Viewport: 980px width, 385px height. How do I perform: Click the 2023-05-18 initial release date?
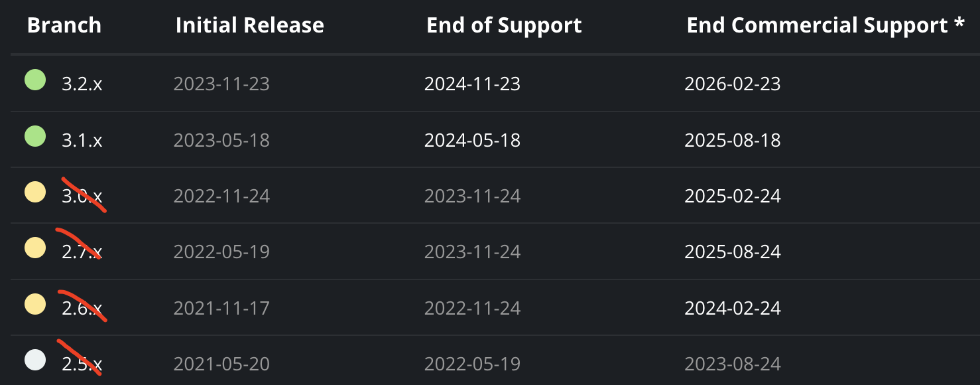click(x=221, y=141)
